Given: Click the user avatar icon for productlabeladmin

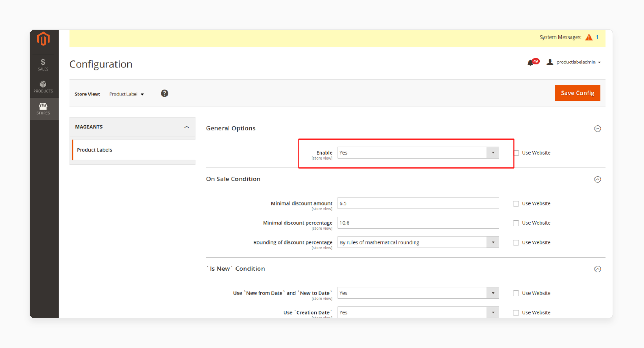Looking at the screenshot, I should point(550,62).
